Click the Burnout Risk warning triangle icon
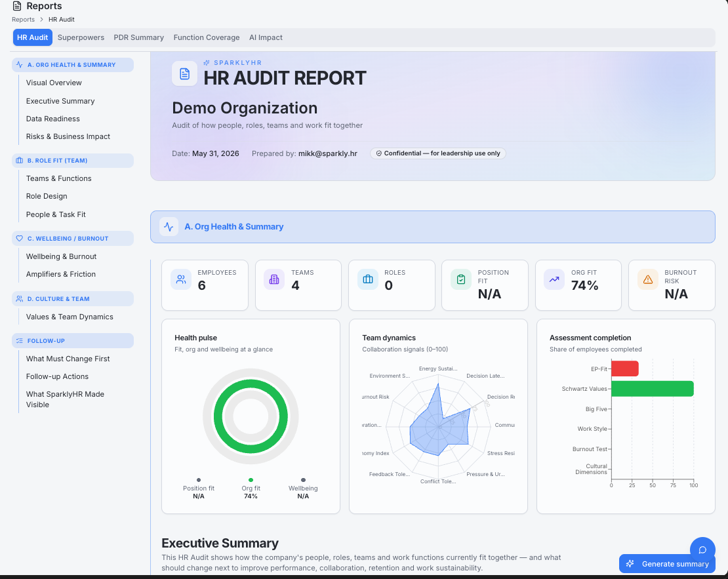Viewport: 728px width, 579px height. point(648,279)
